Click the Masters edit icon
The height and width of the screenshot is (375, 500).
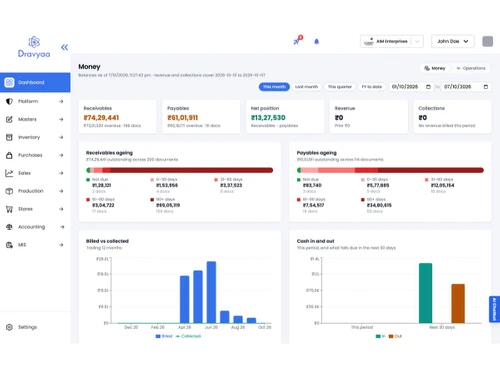point(9,119)
